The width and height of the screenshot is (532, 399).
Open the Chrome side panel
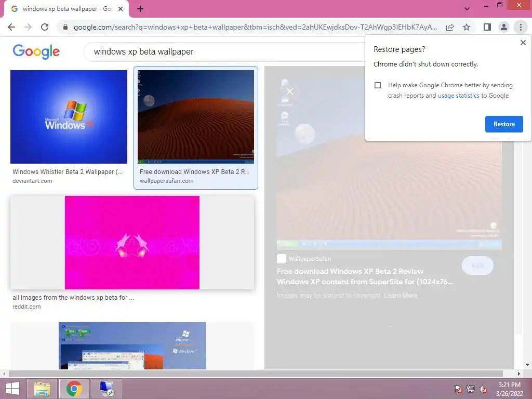pyautogui.click(x=487, y=27)
